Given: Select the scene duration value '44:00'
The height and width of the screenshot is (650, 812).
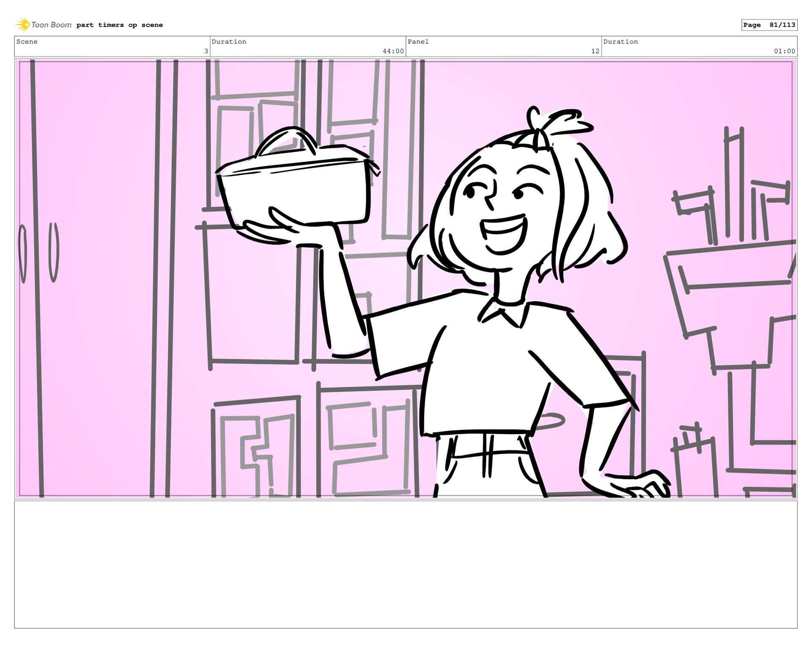Looking at the screenshot, I should click(x=393, y=51).
